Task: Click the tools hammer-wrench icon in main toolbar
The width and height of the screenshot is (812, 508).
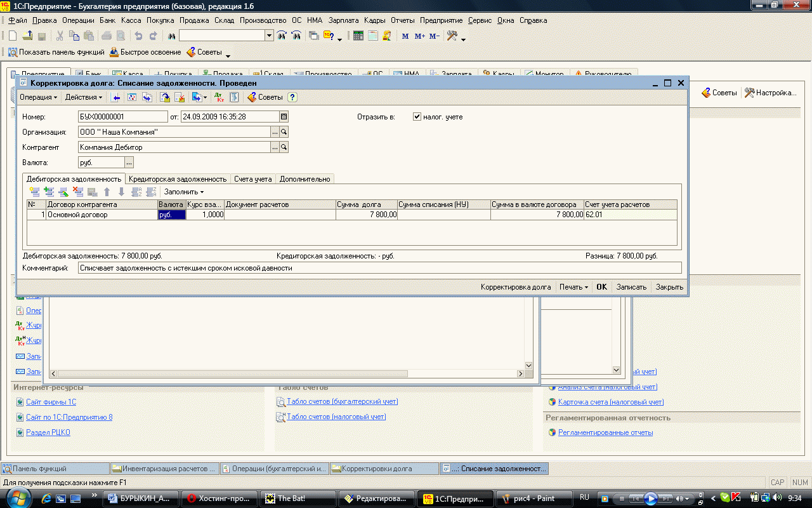Action: point(452,36)
